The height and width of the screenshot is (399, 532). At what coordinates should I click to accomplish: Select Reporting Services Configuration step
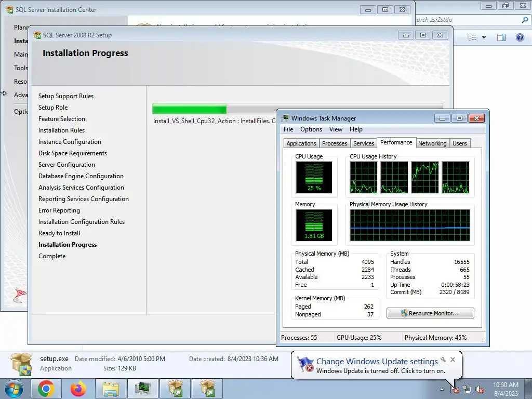pos(84,199)
